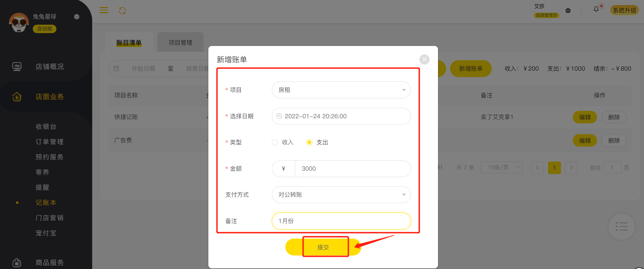
Task: Click the orange refresh icon
Action: click(x=122, y=11)
